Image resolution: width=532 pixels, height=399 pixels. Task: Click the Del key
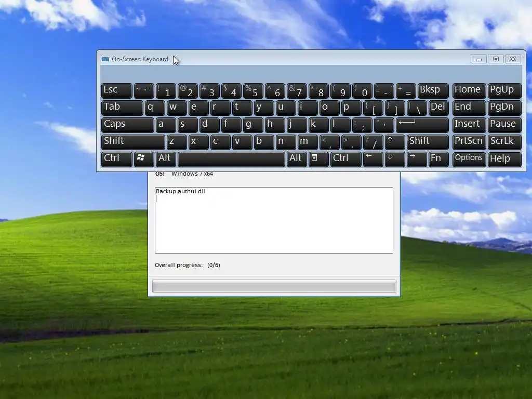coord(438,108)
